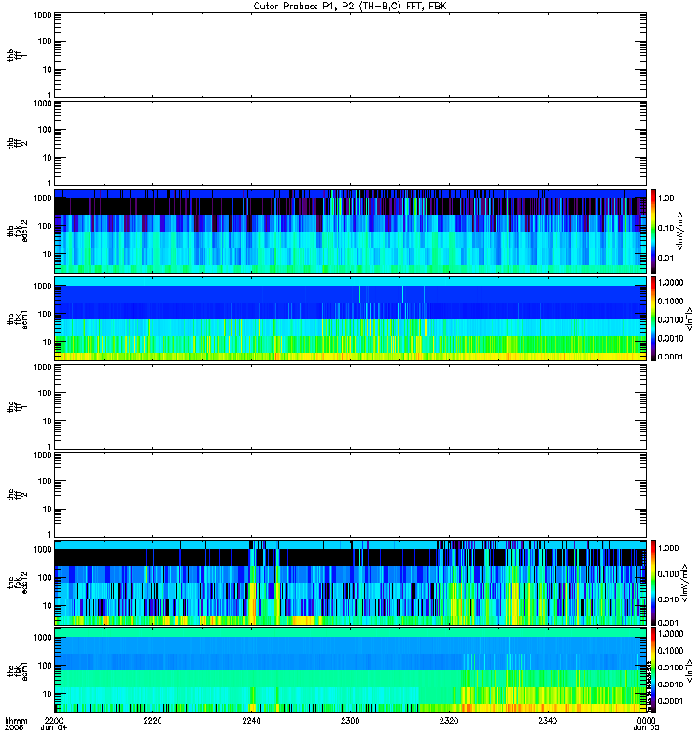Select the empty thc fff 1 panel

point(350,407)
